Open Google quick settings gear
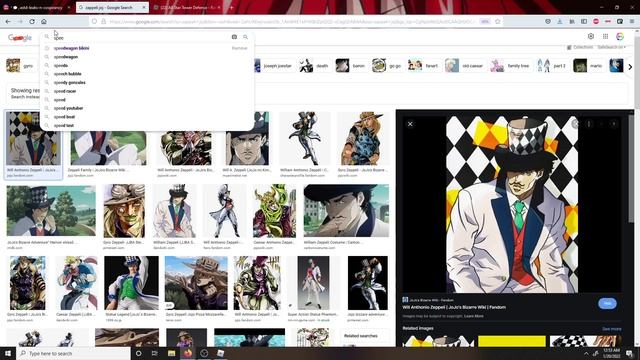 (x=591, y=36)
